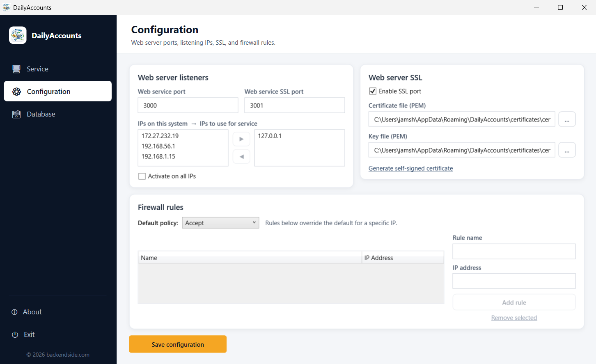Minimize the DailyAccounts window
The image size is (596, 364).
click(536, 7)
